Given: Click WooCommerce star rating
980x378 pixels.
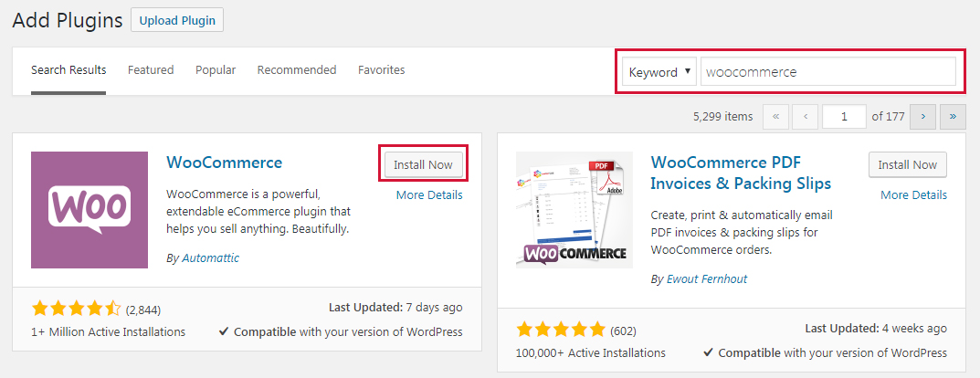Looking at the screenshot, I should [x=76, y=309].
